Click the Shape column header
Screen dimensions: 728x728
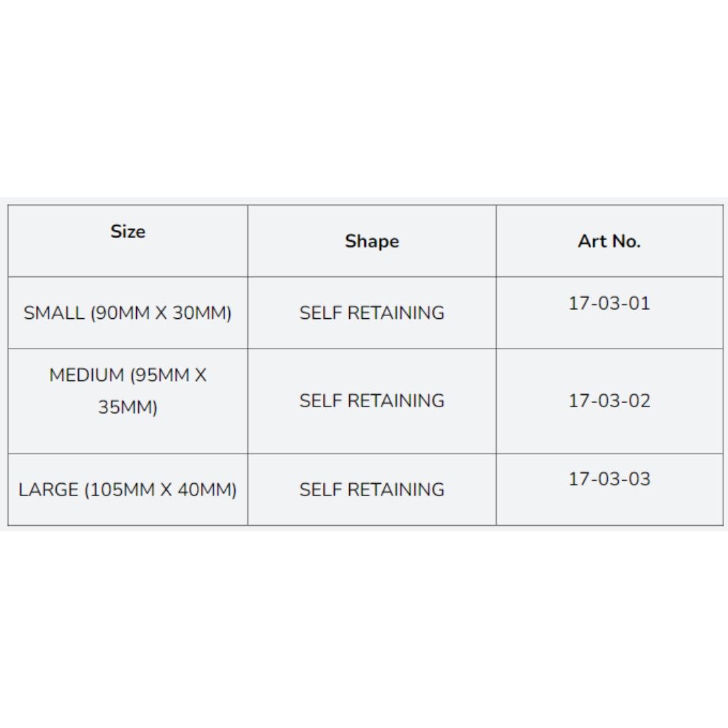coord(371,241)
